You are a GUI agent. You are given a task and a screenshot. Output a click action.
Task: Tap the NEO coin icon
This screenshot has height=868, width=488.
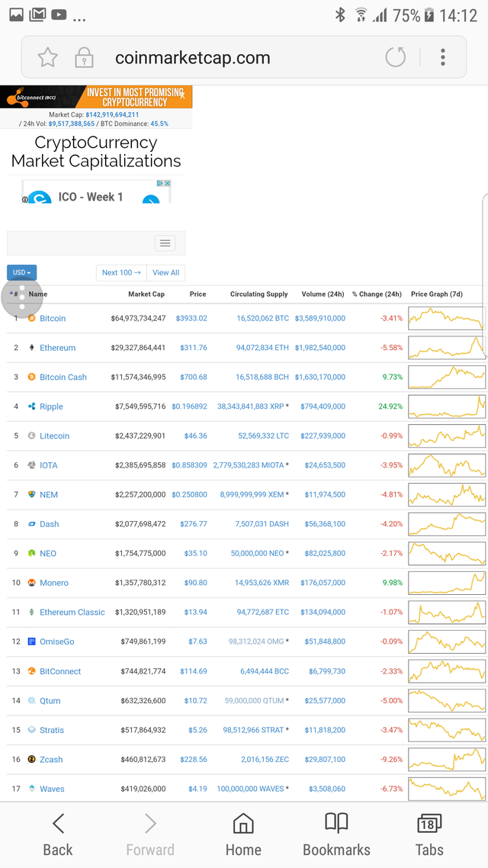31,553
